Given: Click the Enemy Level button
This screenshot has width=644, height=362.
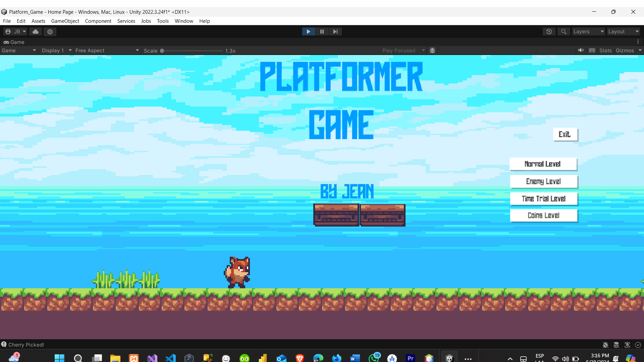Looking at the screenshot, I should tap(544, 182).
